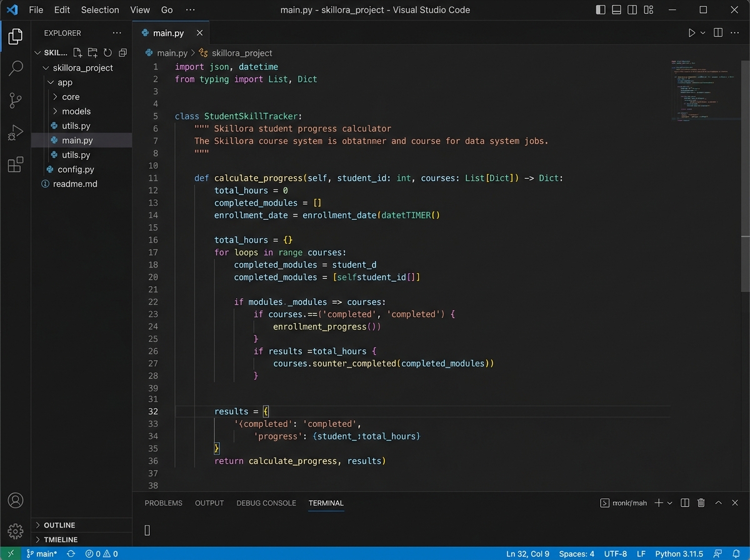Open the Extensions view
The image size is (750, 560).
(16, 164)
